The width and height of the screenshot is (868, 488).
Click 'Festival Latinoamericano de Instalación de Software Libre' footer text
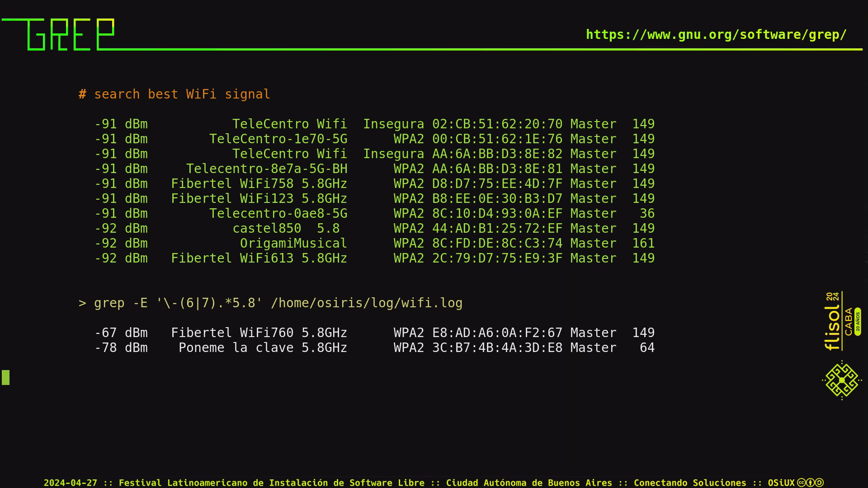point(272,483)
